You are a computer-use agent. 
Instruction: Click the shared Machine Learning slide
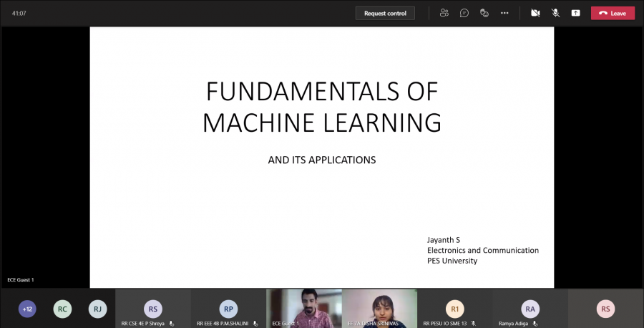click(321, 158)
